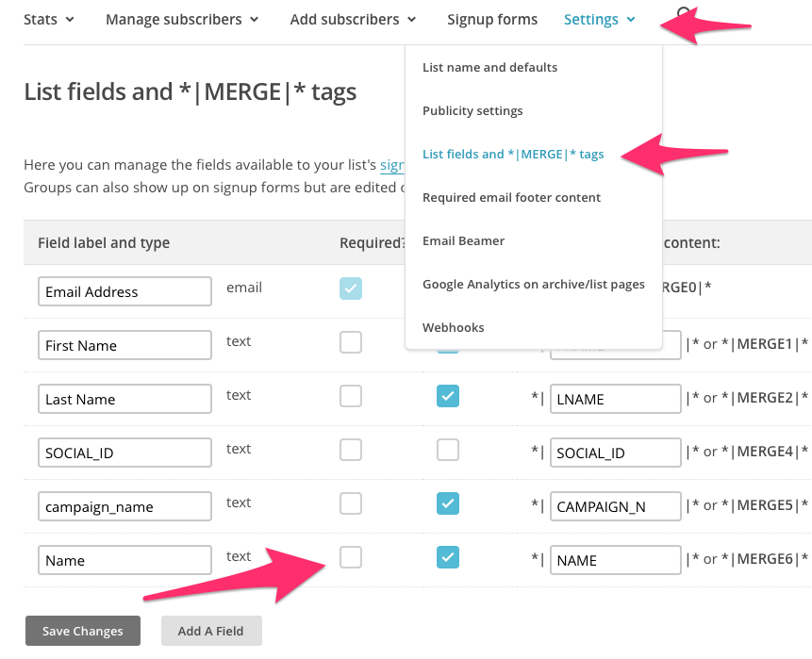Edit the Name field label
The width and height of the screenshot is (812, 659).
[x=124, y=560]
